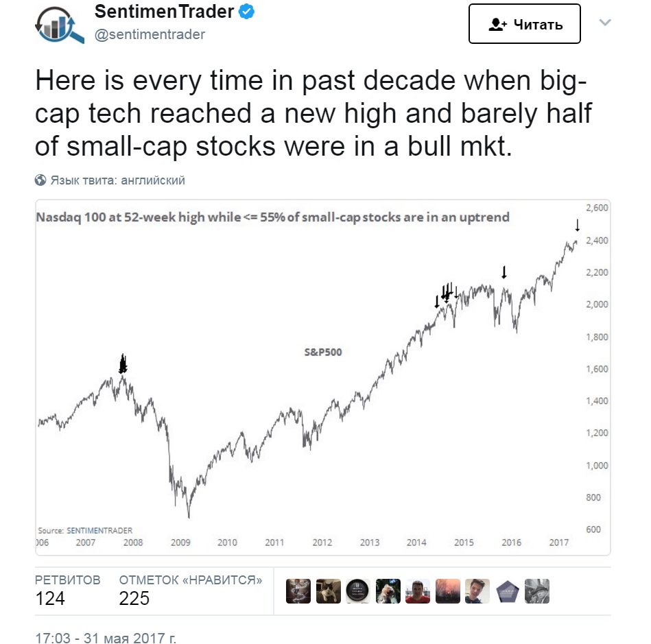Open the S&P500 chart image
Image resolution: width=651 pixels, height=644 pixels.
pos(322,377)
